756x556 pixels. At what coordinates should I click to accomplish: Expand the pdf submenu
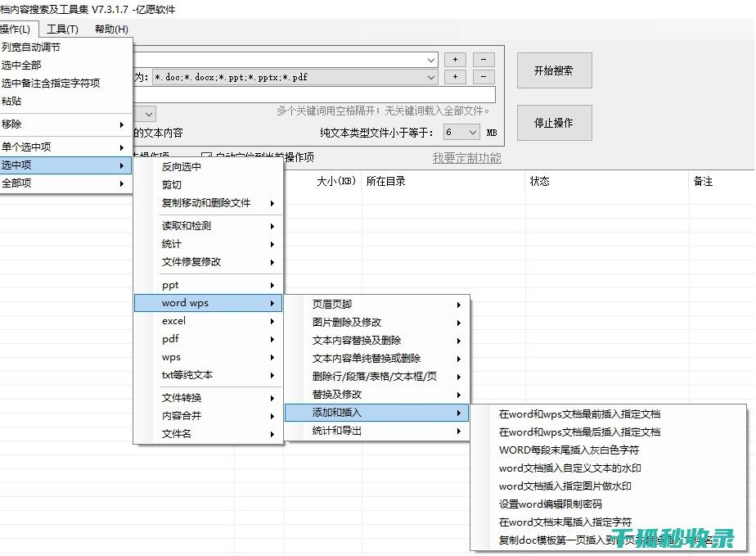tap(209, 339)
